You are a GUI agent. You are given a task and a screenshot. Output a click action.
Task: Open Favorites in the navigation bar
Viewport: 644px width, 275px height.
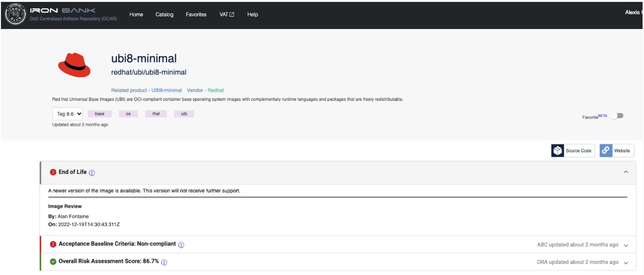(196, 14)
